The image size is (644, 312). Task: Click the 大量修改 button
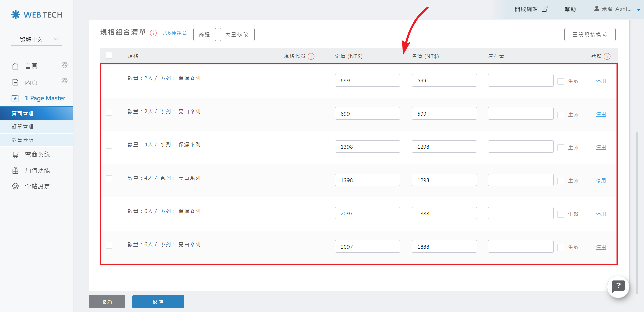(237, 34)
